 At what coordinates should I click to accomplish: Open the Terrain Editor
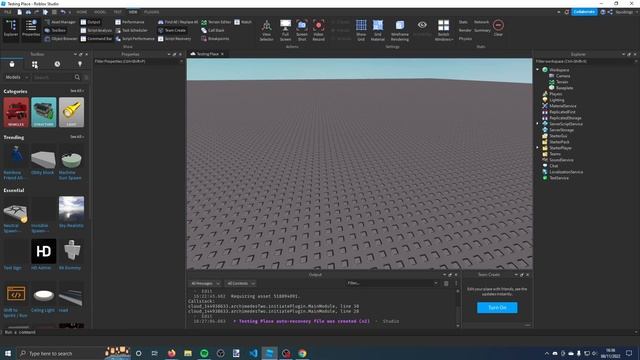point(216,22)
